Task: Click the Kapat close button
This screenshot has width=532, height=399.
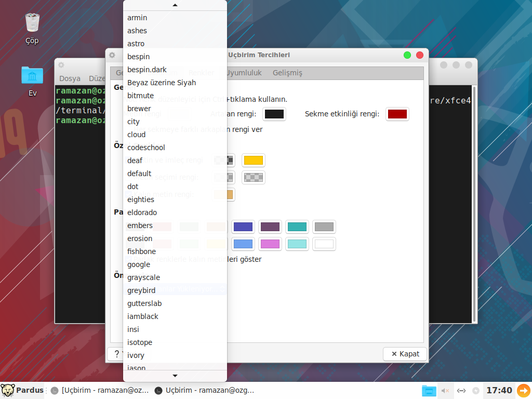Action: [405, 354]
